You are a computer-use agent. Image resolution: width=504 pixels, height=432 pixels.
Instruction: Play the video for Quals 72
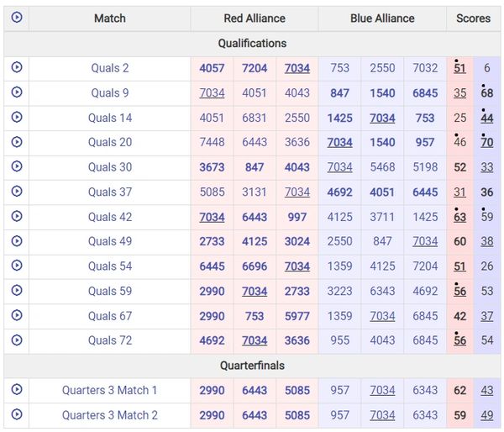16,340
